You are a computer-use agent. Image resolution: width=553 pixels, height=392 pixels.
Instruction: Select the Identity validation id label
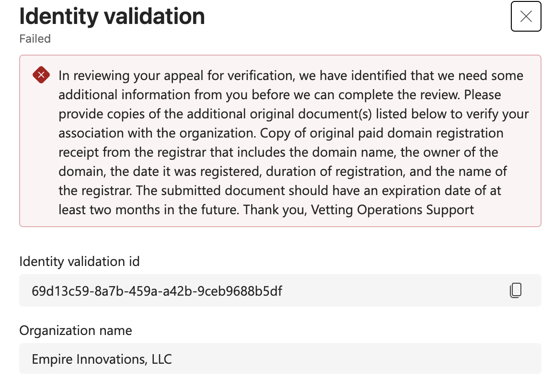point(80,262)
